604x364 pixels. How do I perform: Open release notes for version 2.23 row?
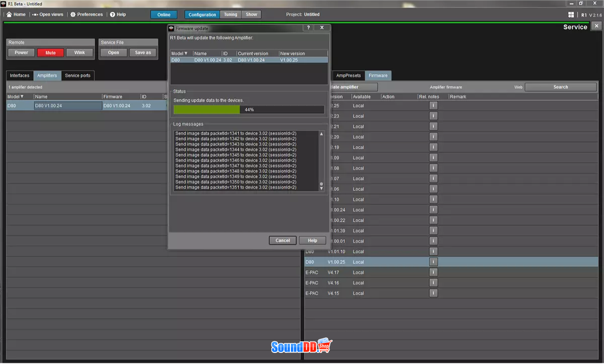click(x=433, y=116)
